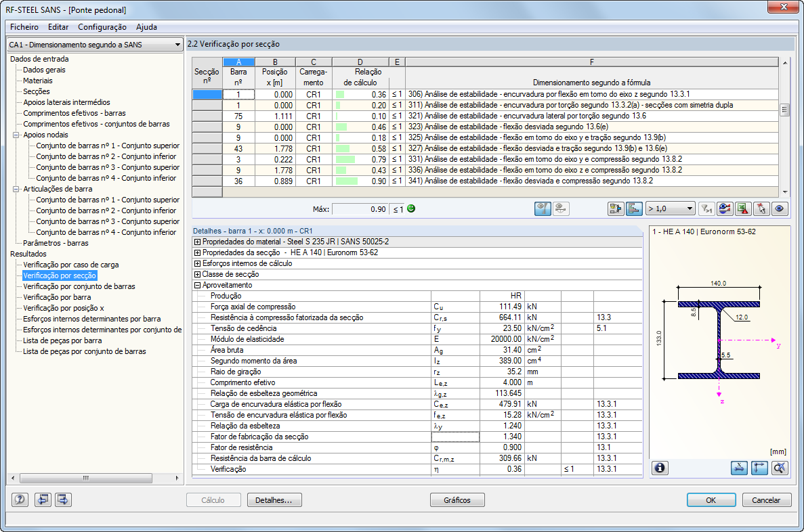The width and height of the screenshot is (804, 532).
Task: Click the help question mark icon
Action: 20,500
